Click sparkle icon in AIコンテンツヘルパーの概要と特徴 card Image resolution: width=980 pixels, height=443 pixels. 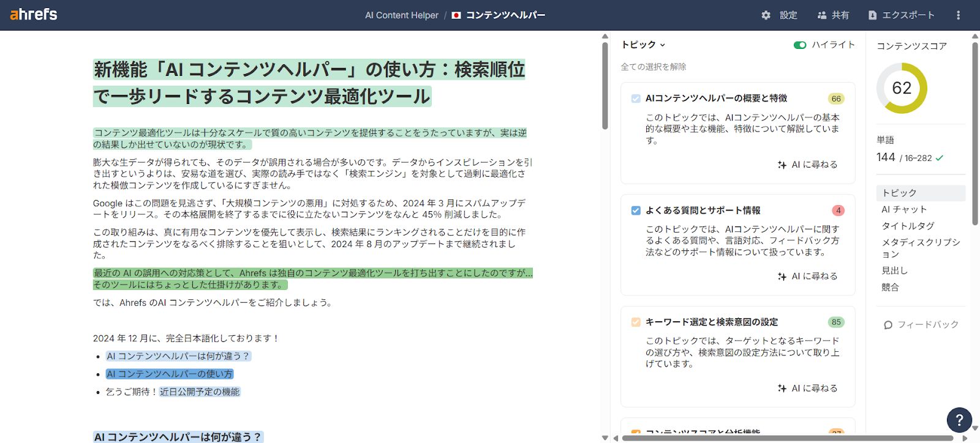[782, 165]
